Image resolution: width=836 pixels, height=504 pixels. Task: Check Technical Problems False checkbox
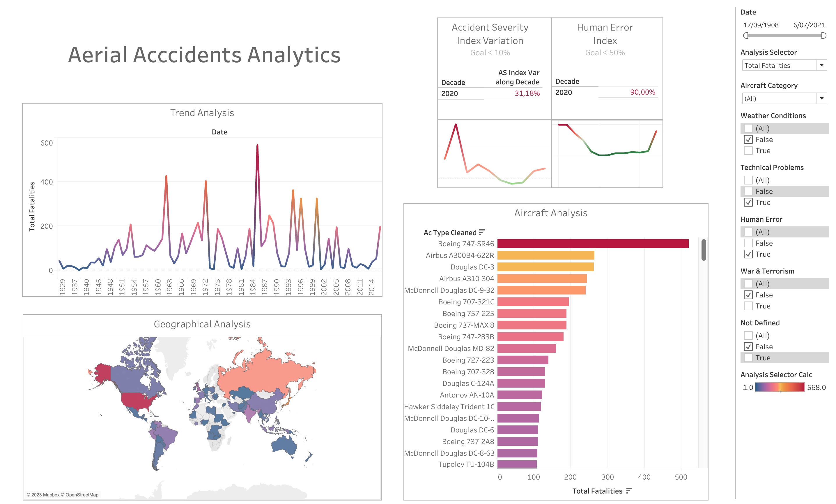(748, 191)
